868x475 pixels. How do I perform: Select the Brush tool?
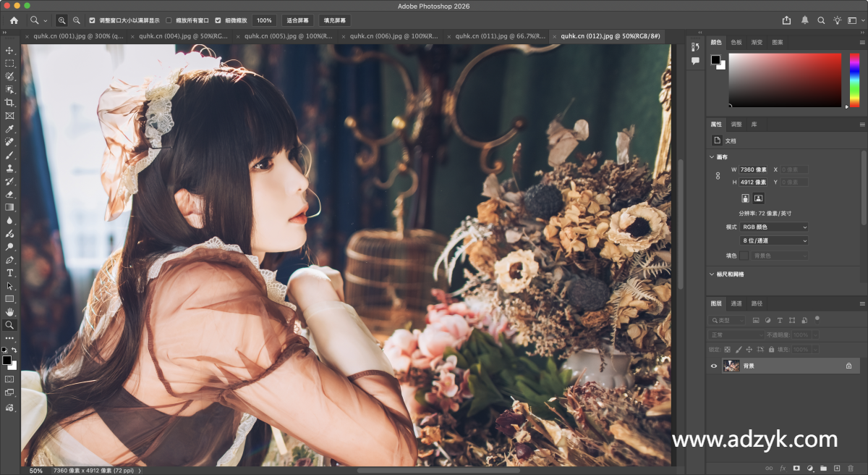tap(10, 155)
